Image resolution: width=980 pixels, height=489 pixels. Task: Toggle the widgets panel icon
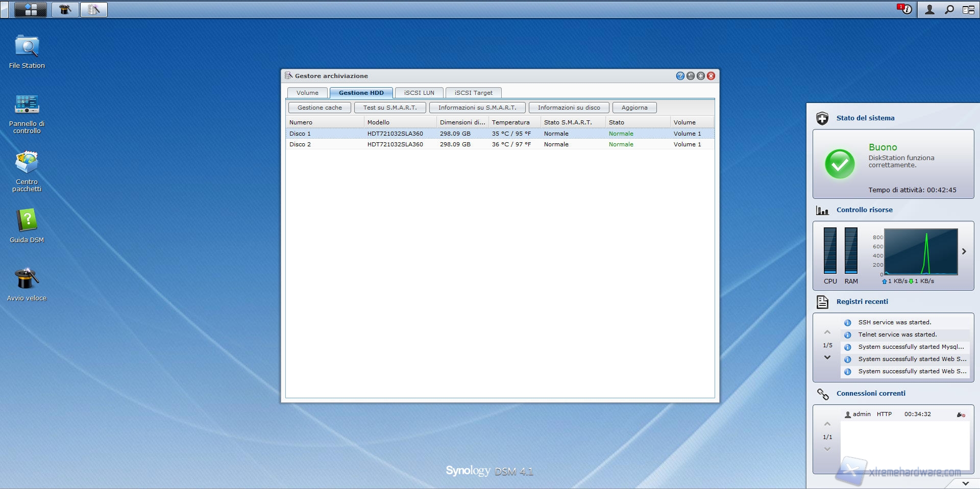tap(968, 10)
